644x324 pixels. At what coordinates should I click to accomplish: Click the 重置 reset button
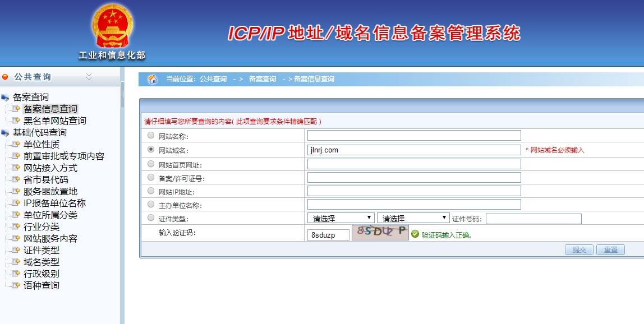[x=610, y=250]
